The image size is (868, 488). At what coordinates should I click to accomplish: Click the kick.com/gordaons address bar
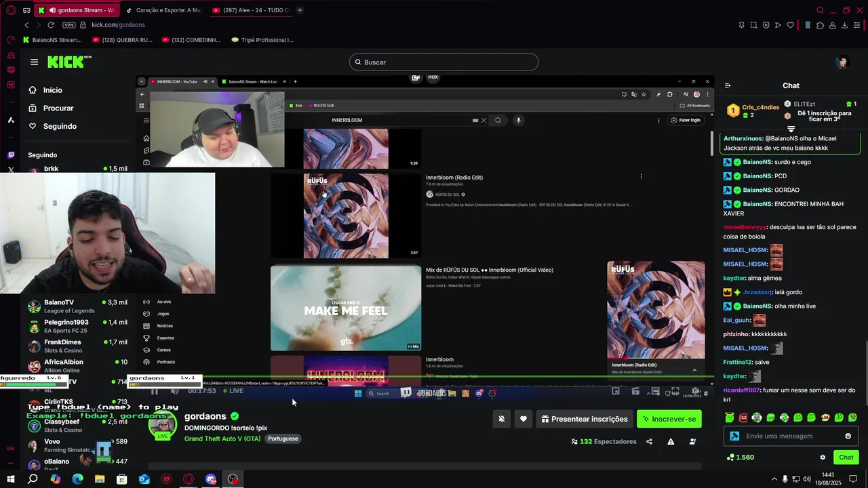(118, 25)
